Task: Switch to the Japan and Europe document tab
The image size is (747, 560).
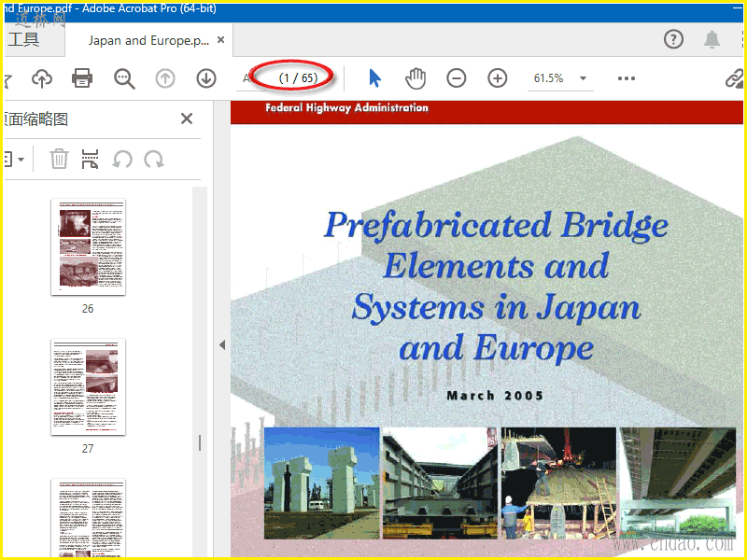Action: click(x=148, y=41)
